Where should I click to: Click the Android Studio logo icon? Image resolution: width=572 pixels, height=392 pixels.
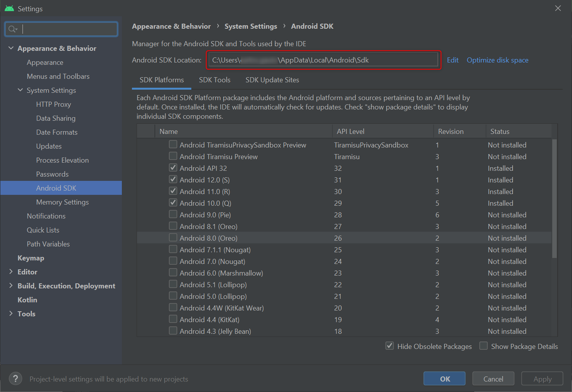click(x=9, y=9)
